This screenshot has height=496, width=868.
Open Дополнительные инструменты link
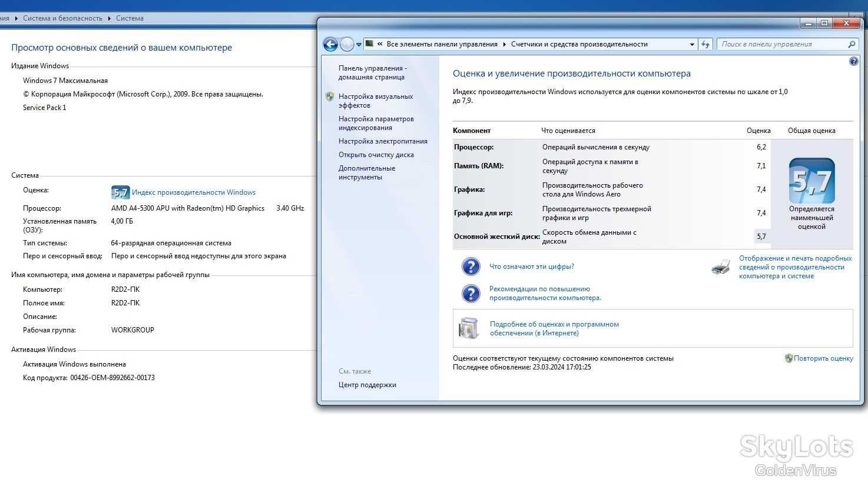click(367, 172)
